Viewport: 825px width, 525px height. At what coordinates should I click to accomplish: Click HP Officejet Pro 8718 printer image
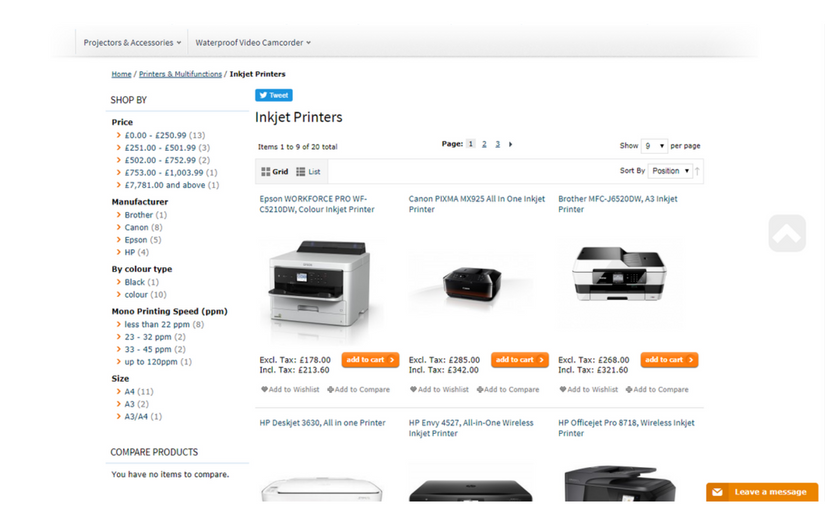point(620,483)
